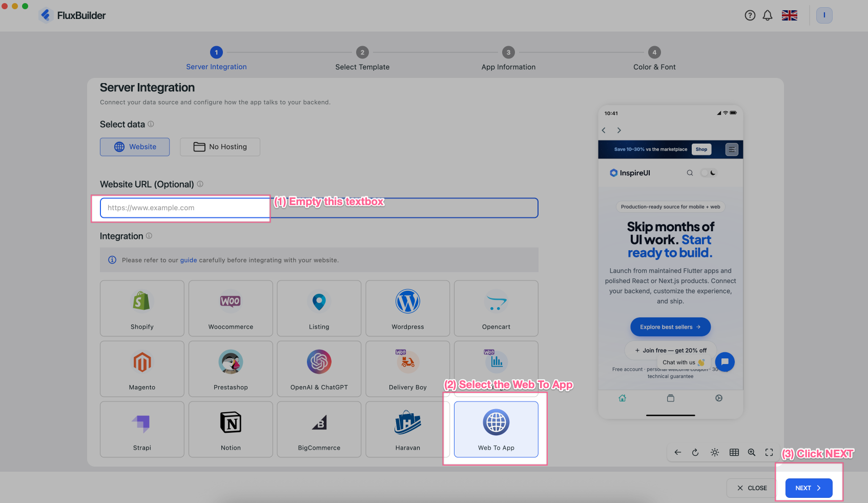Viewport: 868px width, 503px height.
Task: Click the zoom in magnifier icon
Action: point(752,452)
